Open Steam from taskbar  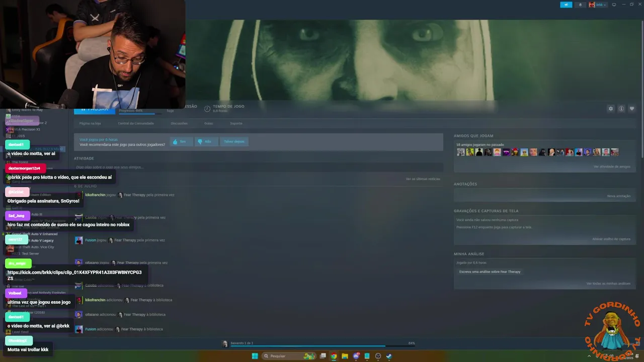(x=389, y=356)
